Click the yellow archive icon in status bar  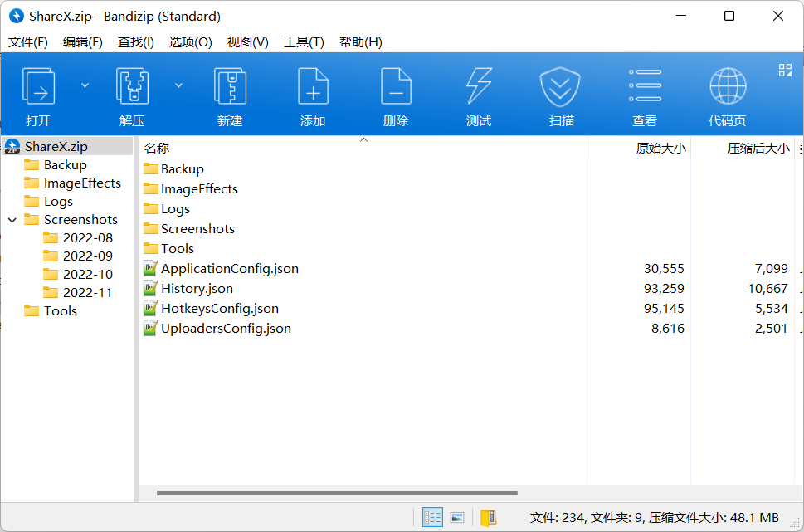[x=488, y=517]
